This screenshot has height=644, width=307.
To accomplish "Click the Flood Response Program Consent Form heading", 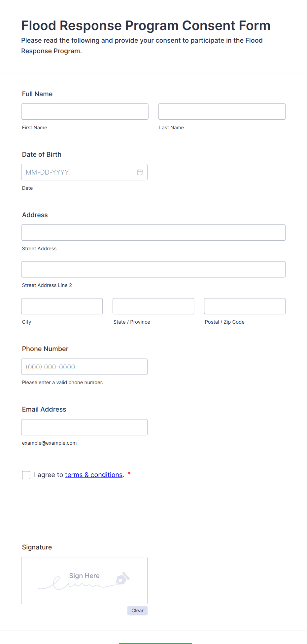I will (146, 25).
